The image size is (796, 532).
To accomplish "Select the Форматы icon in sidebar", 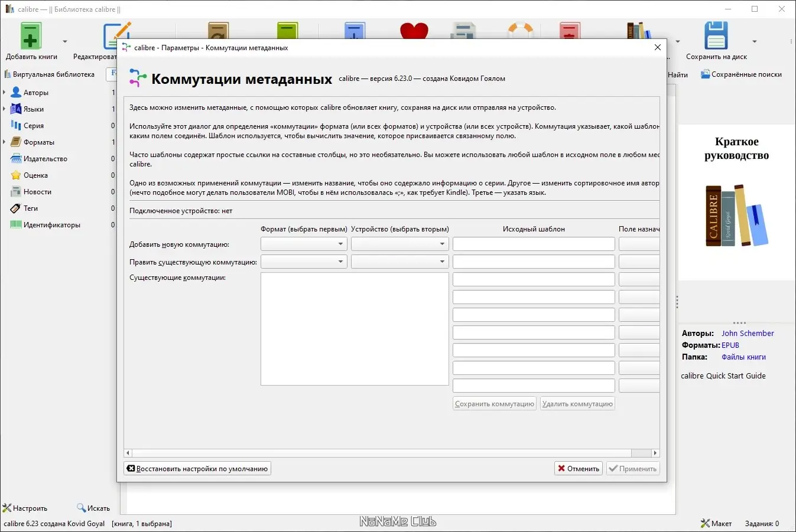I will pyautogui.click(x=16, y=142).
